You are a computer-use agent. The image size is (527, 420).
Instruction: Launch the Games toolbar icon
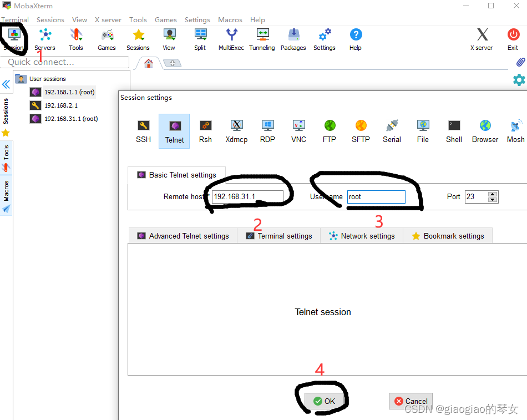click(x=107, y=40)
